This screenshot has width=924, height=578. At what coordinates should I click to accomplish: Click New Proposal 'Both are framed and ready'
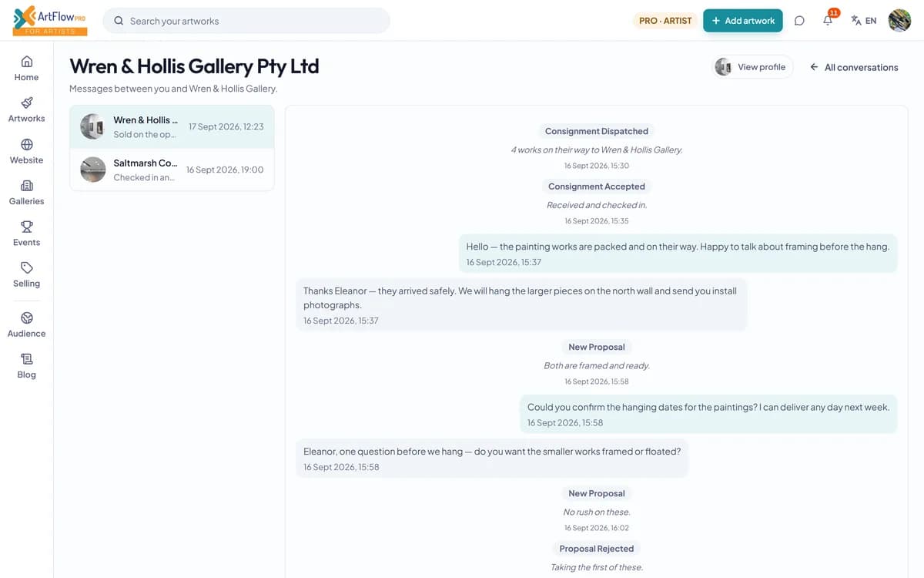point(597,347)
